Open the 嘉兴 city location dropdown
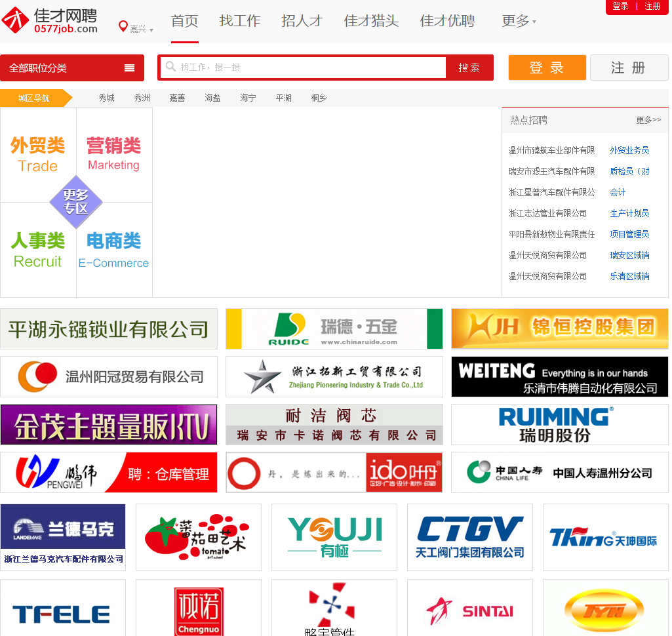 pyautogui.click(x=142, y=29)
